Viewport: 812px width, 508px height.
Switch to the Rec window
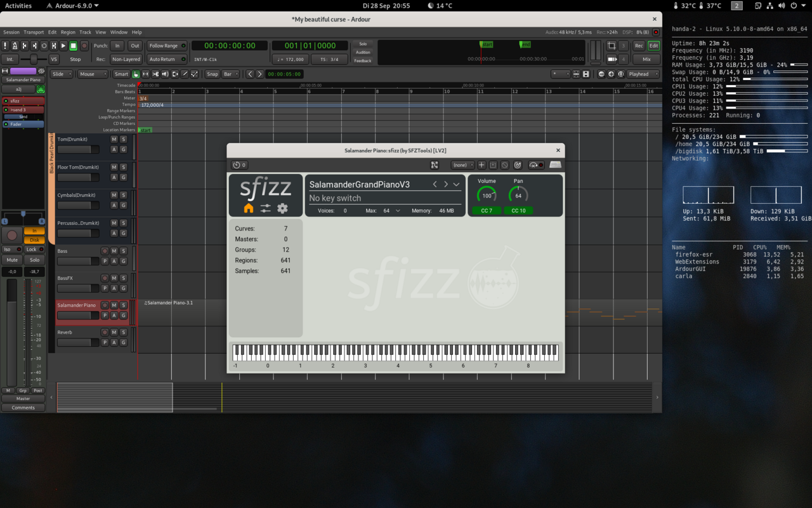(x=639, y=46)
